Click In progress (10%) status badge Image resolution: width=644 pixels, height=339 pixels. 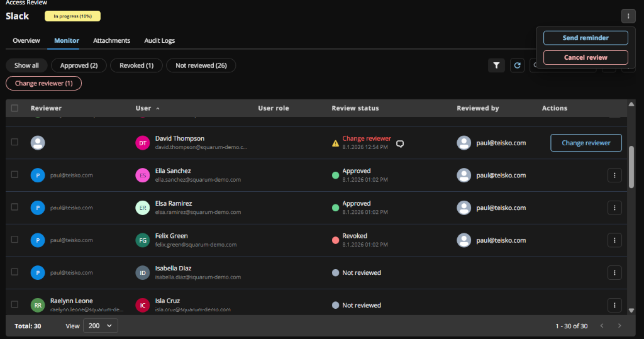coord(73,16)
